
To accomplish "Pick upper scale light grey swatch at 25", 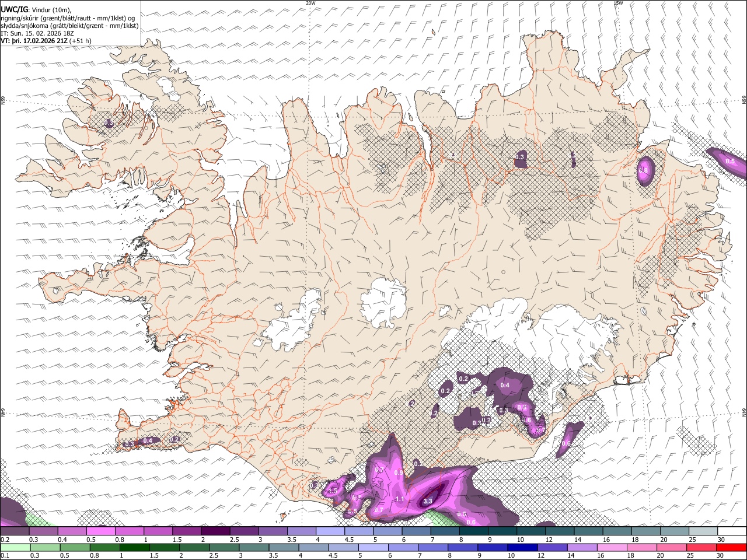I will (x=704, y=531).
